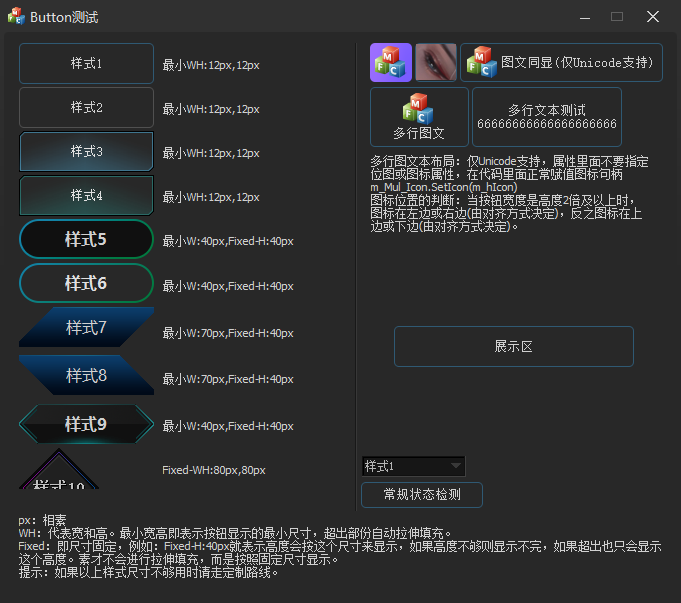Click the blue parallelogram 样式7 button
The height and width of the screenshot is (603, 681).
tap(86, 327)
